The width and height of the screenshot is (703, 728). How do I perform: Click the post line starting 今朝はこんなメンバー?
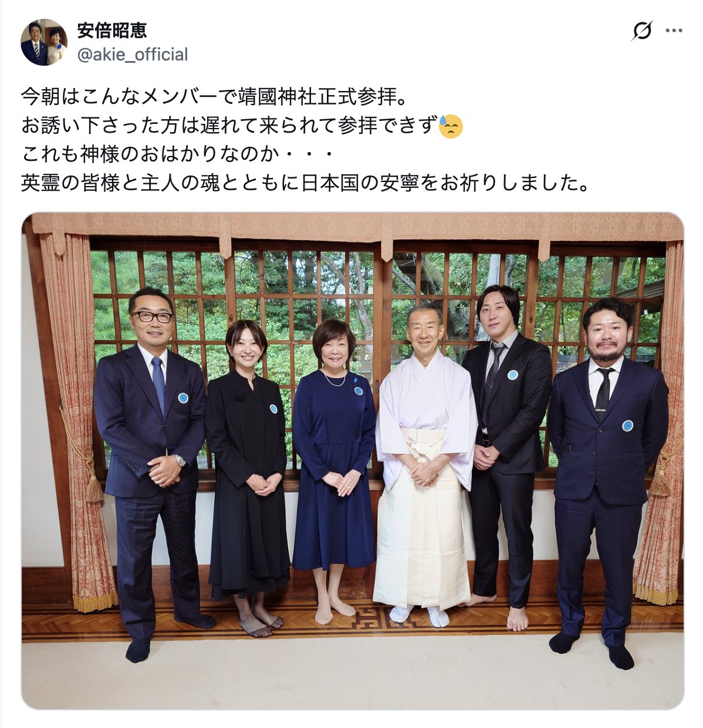coord(214,97)
